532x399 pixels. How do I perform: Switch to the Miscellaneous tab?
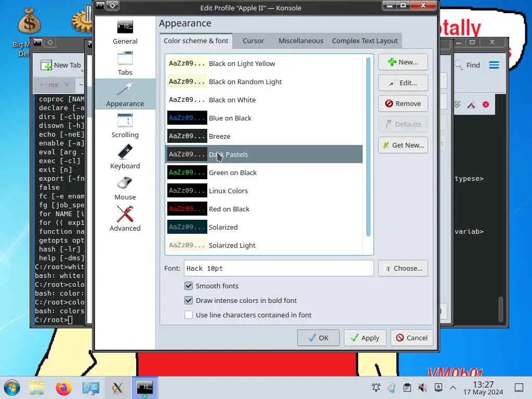(301, 41)
